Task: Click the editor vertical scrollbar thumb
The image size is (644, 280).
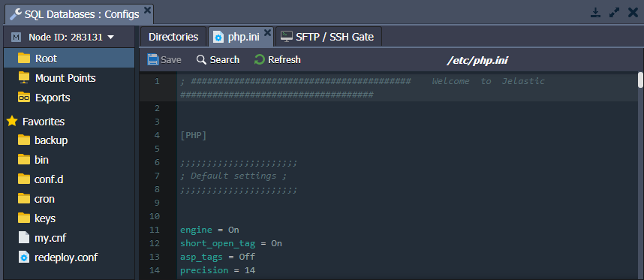Action: coord(640,80)
